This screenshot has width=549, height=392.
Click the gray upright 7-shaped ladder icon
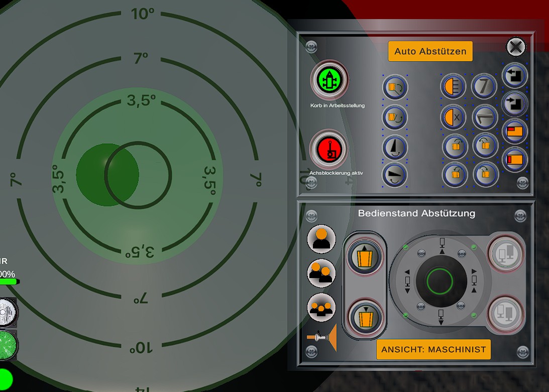pyautogui.click(x=484, y=86)
